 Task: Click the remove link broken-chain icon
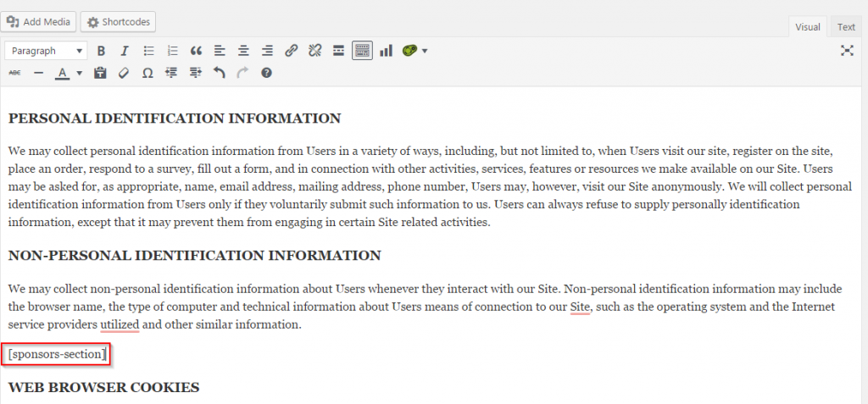point(315,51)
